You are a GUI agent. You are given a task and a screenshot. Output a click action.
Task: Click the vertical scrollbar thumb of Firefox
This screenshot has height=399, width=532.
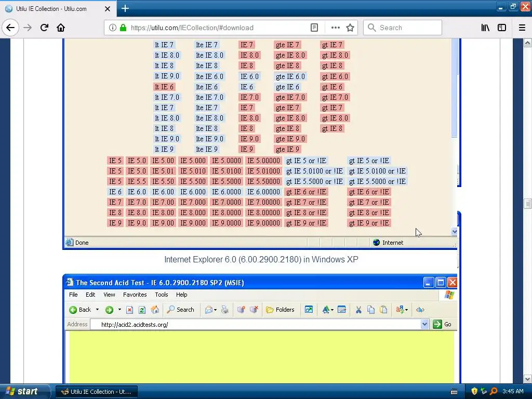[x=527, y=204]
